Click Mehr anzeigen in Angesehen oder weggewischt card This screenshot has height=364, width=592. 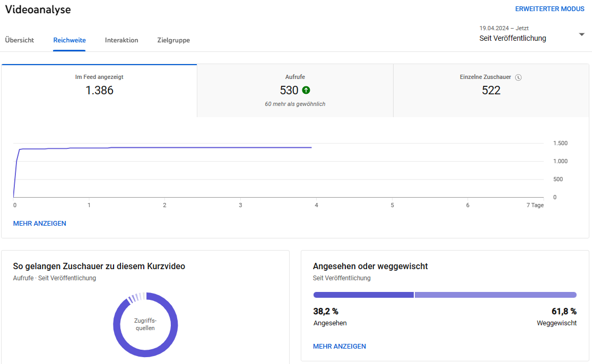click(x=339, y=347)
